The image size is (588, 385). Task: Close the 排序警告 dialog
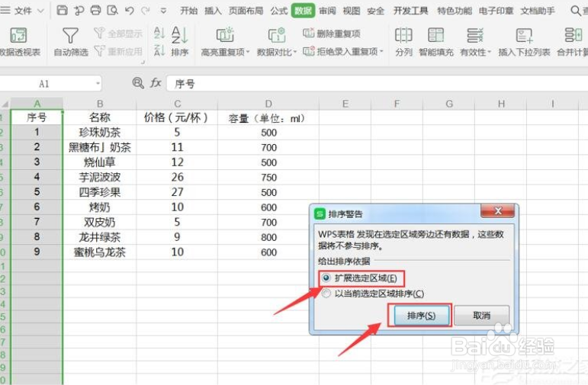(x=498, y=211)
